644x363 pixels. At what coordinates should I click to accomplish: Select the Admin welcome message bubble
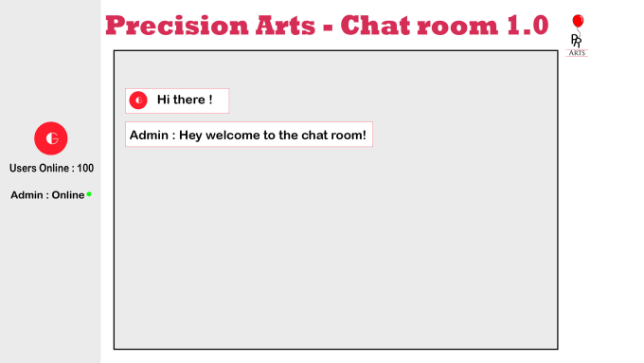click(x=249, y=134)
